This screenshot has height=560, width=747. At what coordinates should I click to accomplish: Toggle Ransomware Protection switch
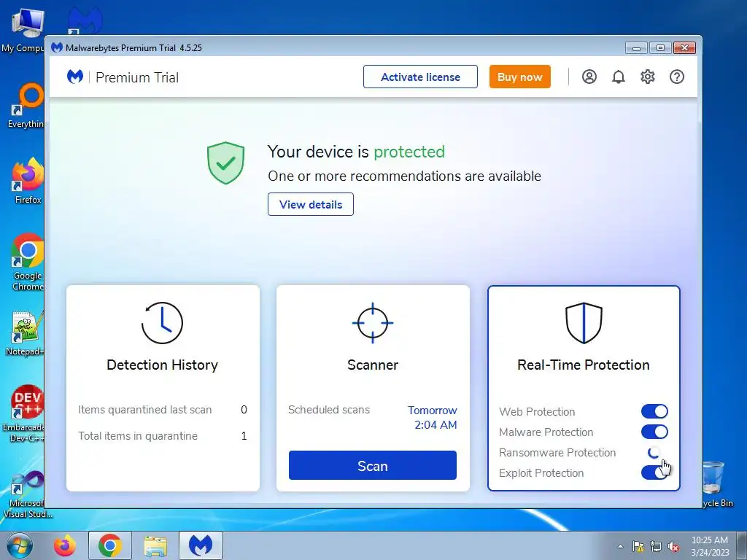pos(654,452)
